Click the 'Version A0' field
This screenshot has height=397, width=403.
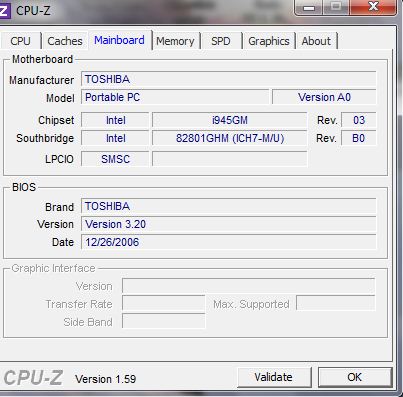324,97
